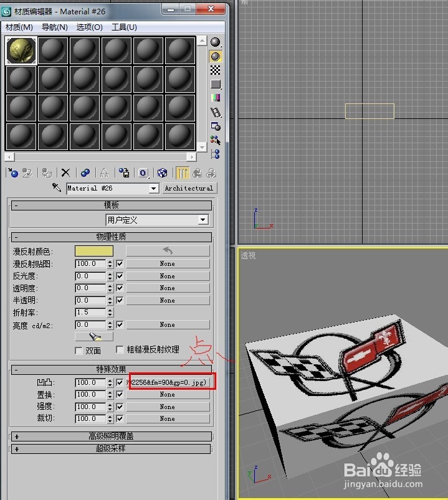The width and height of the screenshot is (448, 500).
Task: Pick material from object with eyedropper
Action: tap(57, 187)
